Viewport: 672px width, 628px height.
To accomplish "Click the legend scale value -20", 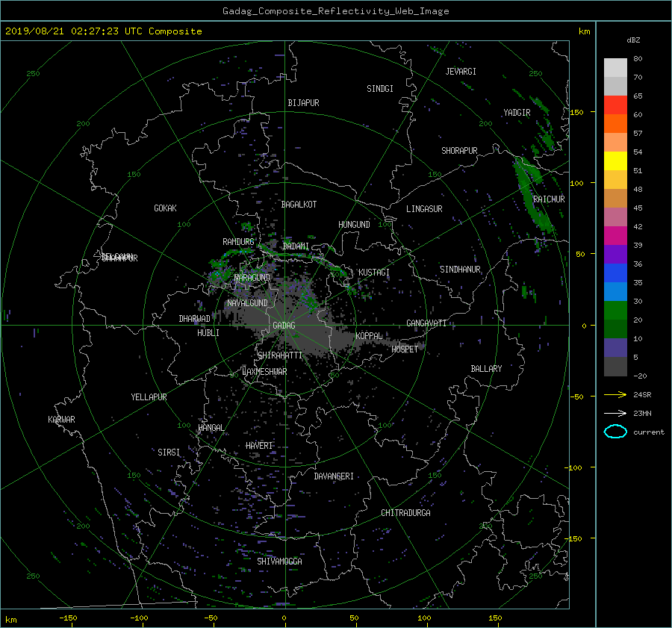I will click(640, 376).
